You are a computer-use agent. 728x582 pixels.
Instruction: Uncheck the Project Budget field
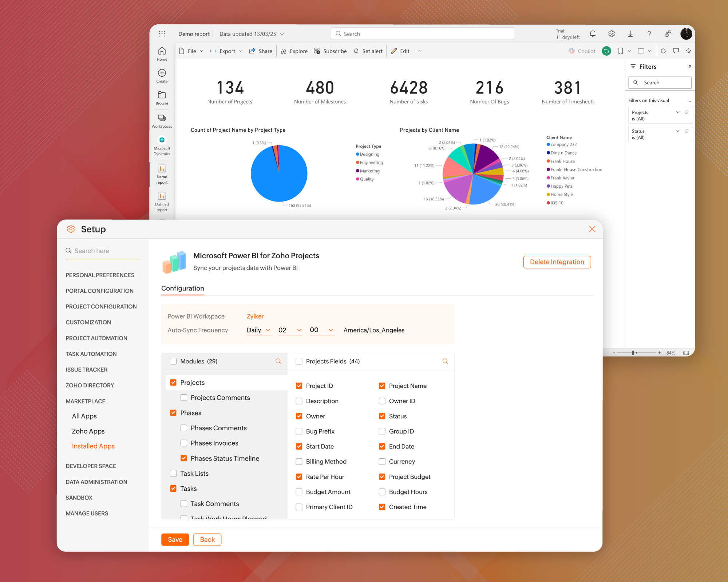pyautogui.click(x=382, y=477)
